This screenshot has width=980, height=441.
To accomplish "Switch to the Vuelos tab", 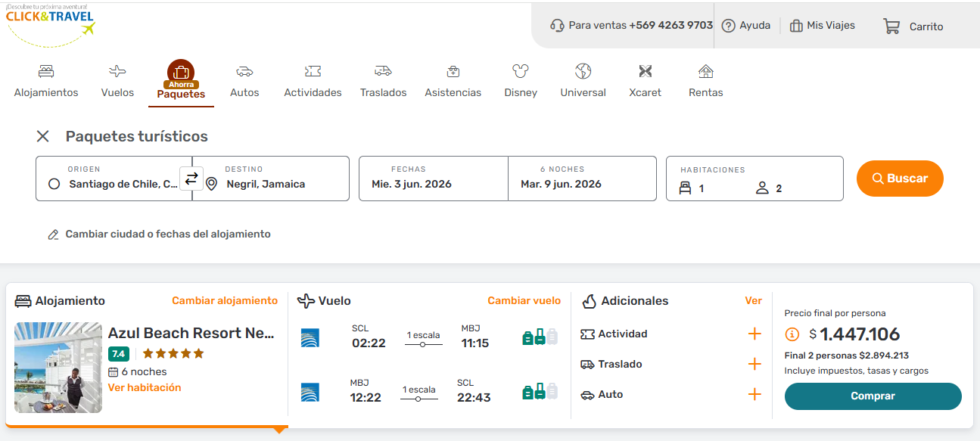I will click(117, 80).
